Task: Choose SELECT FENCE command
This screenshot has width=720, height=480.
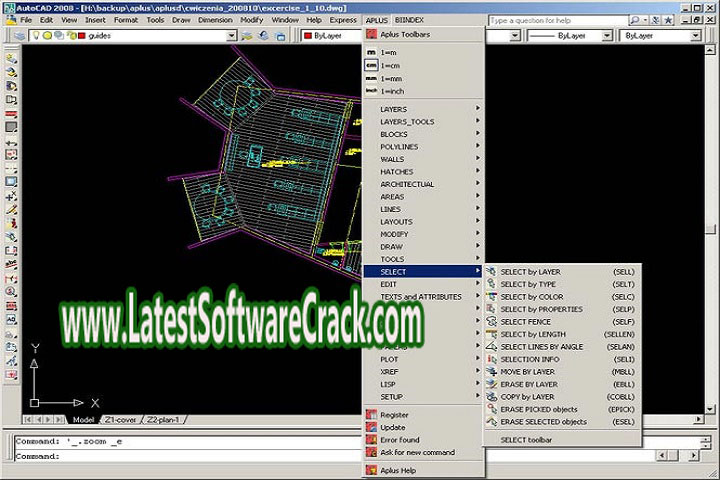Action: click(562, 322)
